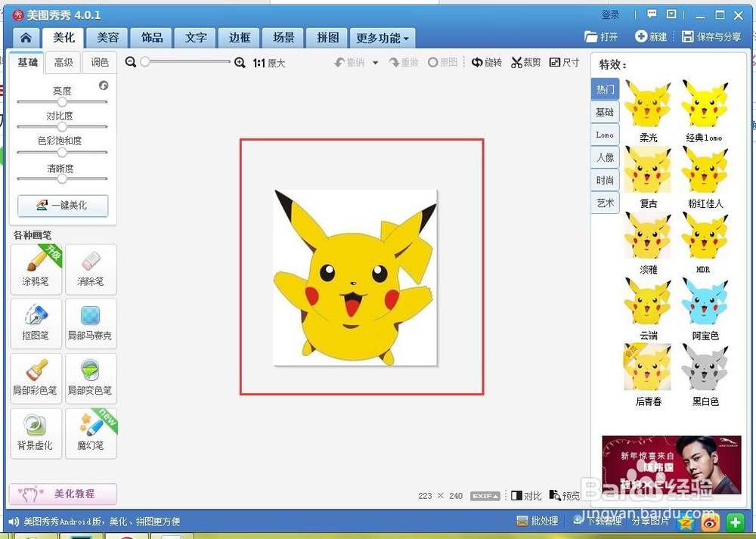Click the feedback chat bubble icon in title bar
This screenshot has width=756, height=539.
tap(652, 14)
